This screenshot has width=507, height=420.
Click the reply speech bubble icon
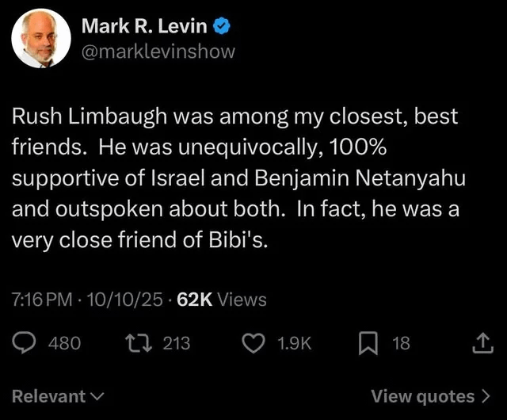coord(24,343)
